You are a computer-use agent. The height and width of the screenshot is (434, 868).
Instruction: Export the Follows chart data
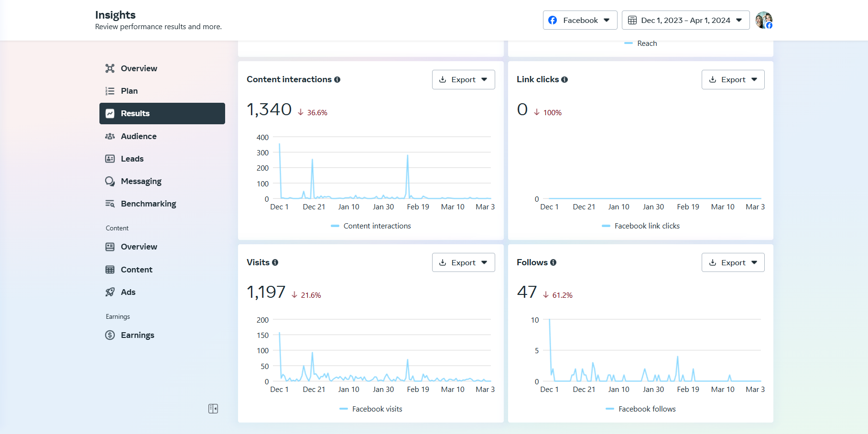733,262
